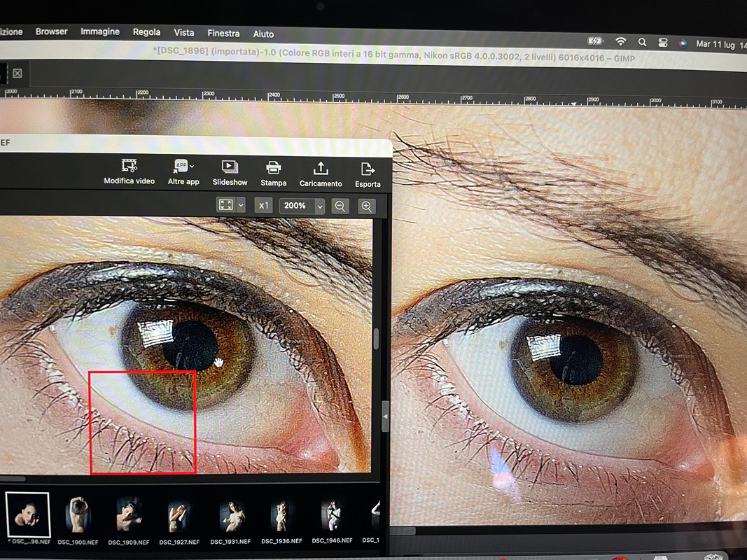747x560 pixels.
Task: Click the Caricamento upload icon
Action: click(321, 168)
